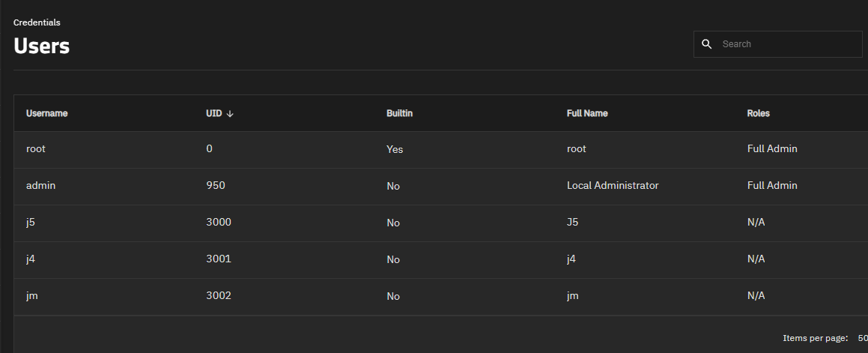Screen dimensions: 868x353
Task: Click the Builtin Yes value for root
Action: click(395, 149)
